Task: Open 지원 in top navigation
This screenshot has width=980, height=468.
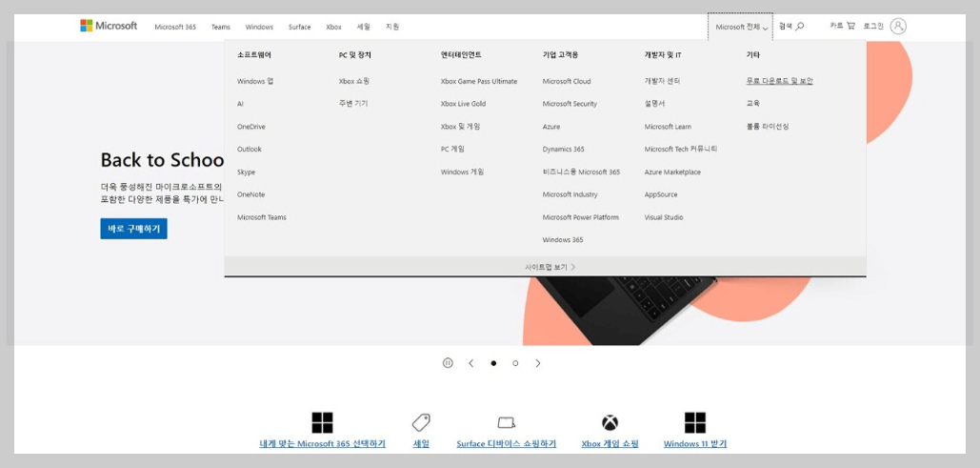Action: pos(392,27)
